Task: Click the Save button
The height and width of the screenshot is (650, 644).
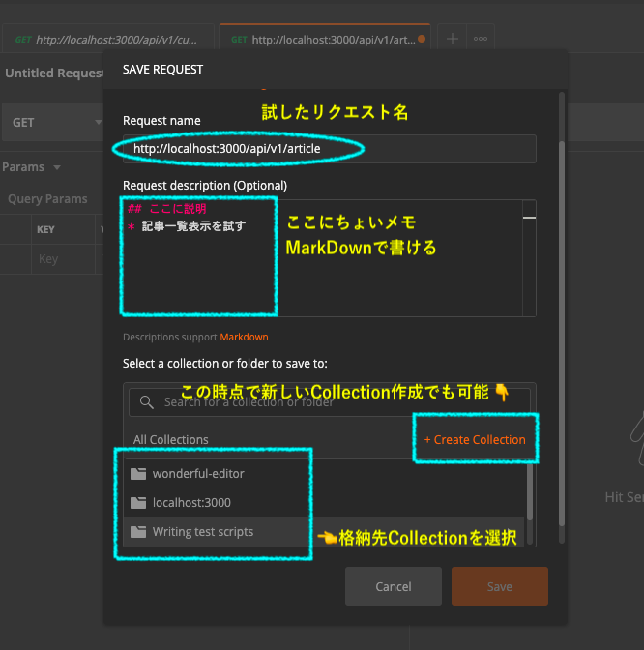Action: pos(500,586)
